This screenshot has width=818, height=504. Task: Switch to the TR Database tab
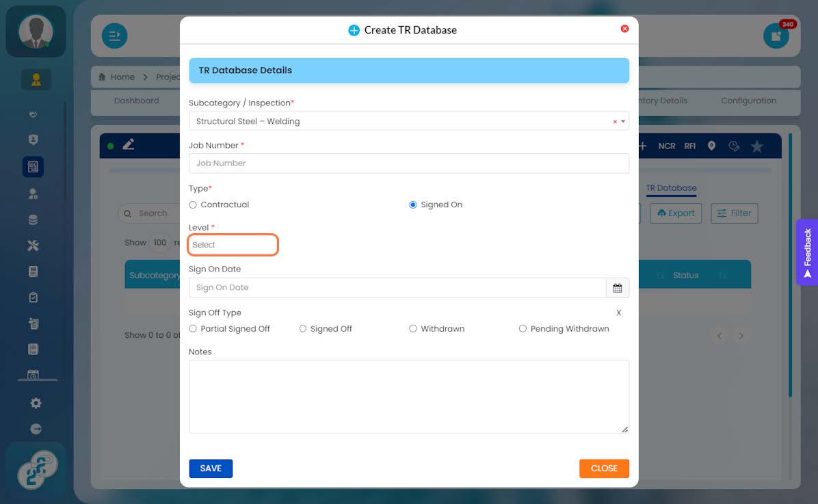click(x=671, y=188)
